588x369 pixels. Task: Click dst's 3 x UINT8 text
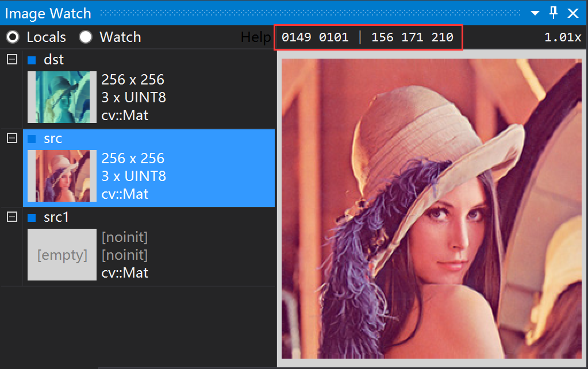pyautogui.click(x=133, y=97)
